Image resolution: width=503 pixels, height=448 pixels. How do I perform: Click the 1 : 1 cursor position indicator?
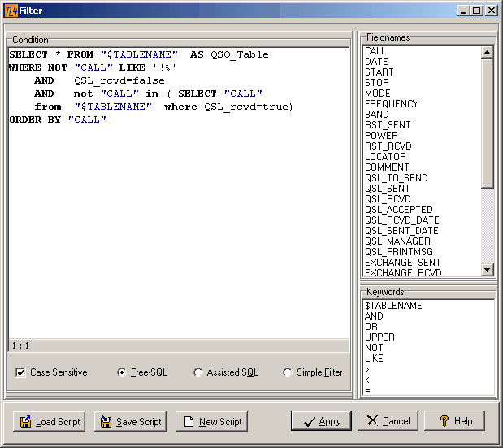[20, 346]
